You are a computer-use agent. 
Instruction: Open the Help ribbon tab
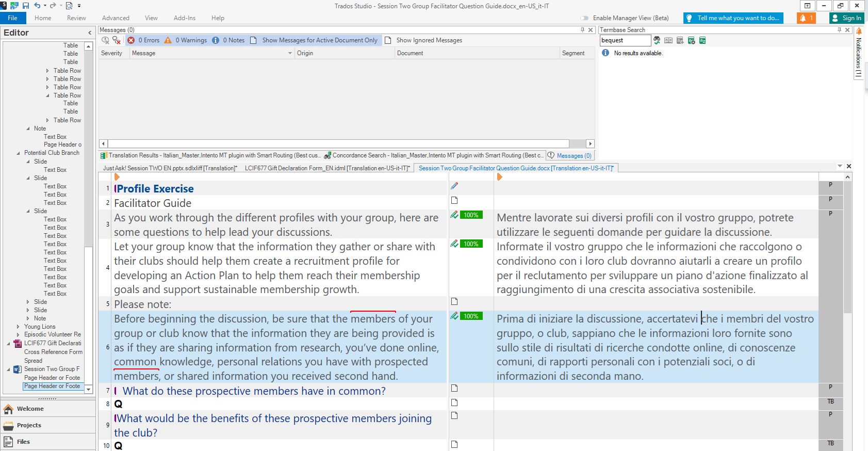(218, 18)
